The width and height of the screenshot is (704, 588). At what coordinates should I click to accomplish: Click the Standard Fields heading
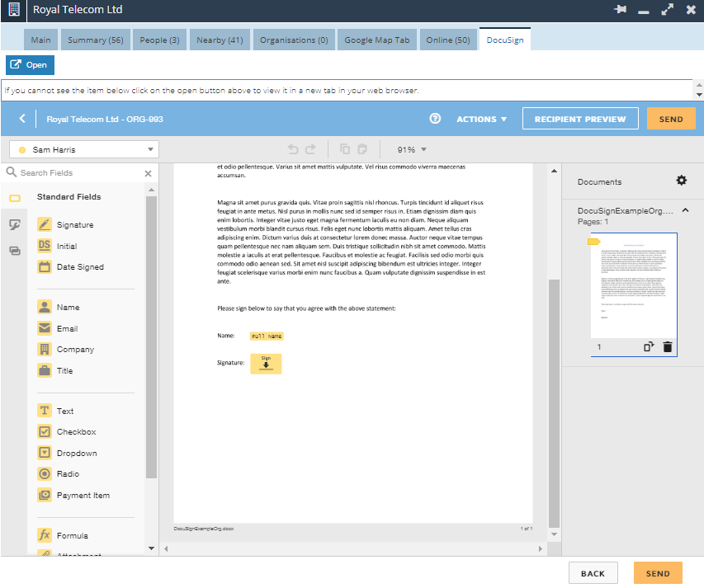point(69,197)
